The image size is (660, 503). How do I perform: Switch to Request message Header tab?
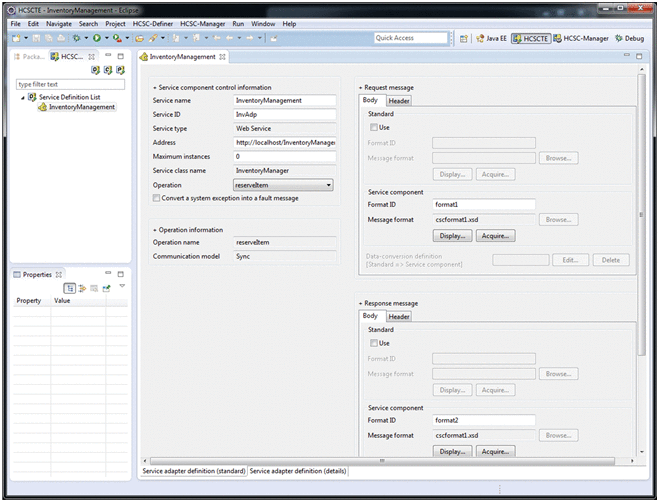(x=399, y=100)
